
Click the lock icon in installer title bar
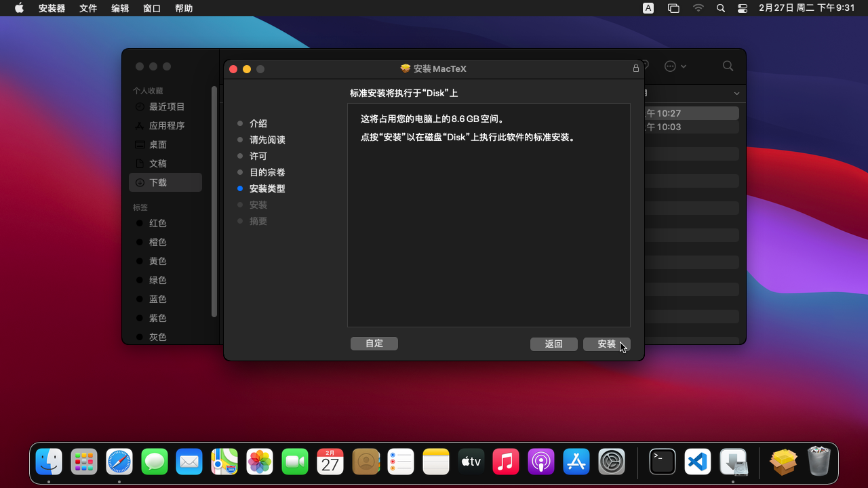(636, 68)
